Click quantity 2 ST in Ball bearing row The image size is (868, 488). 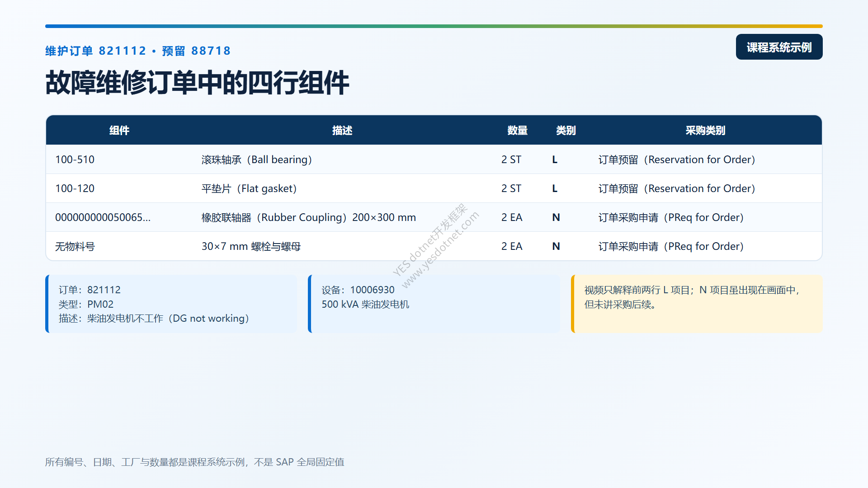tap(511, 160)
